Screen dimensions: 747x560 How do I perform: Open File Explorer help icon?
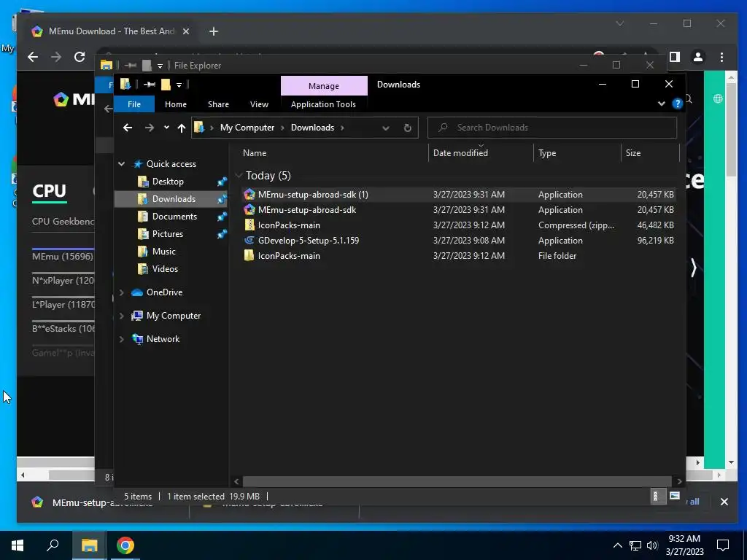[x=677, y=104]
